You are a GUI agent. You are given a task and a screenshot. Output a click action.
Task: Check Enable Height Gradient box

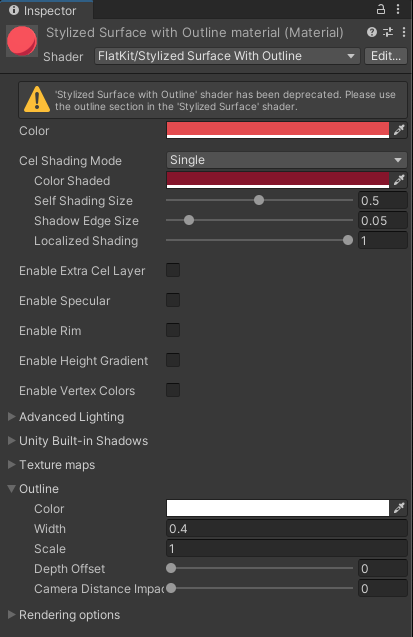tap(173, 360)
